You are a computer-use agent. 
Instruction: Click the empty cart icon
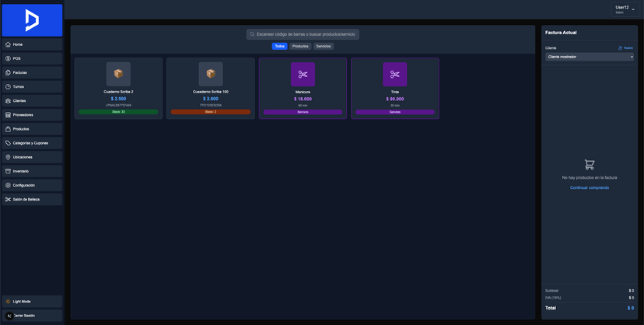pos(590,165)
